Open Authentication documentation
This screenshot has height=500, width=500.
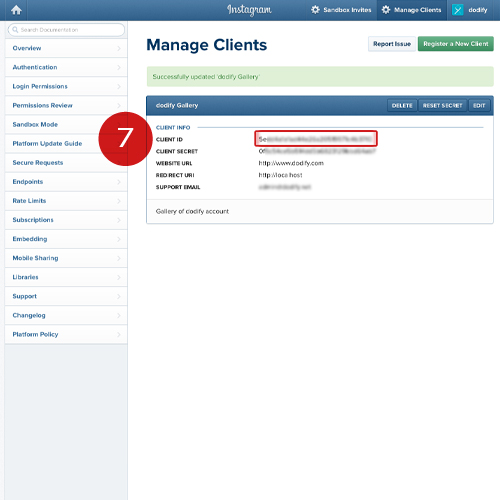[66, 67]
